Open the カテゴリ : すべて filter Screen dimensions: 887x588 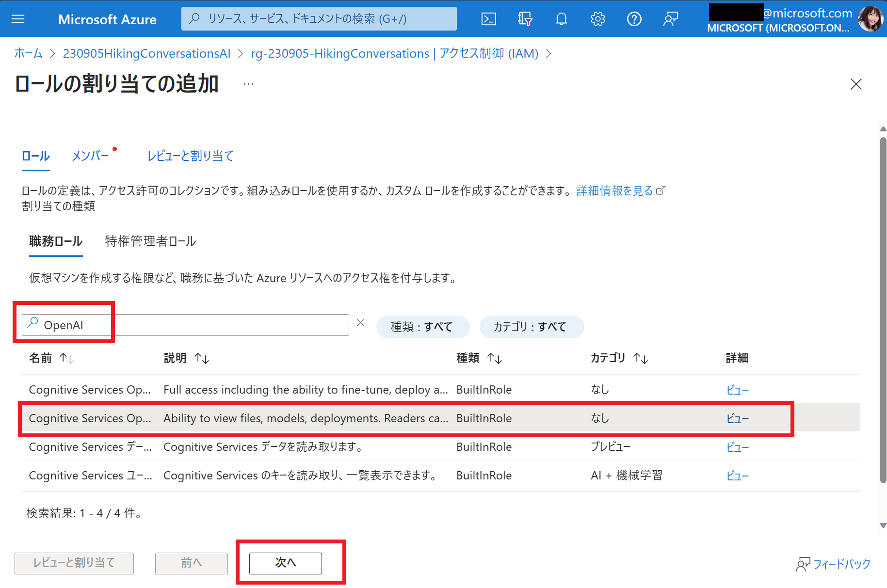click(532, 327)
